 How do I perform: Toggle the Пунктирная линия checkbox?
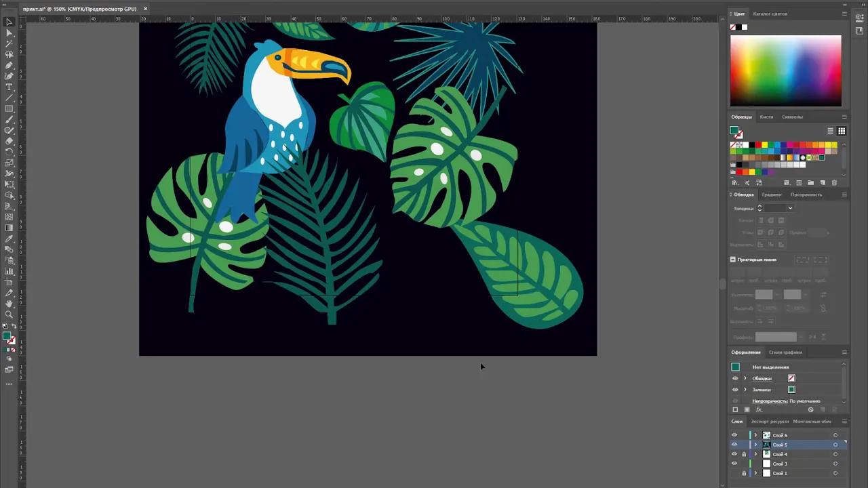pos(733,260)
